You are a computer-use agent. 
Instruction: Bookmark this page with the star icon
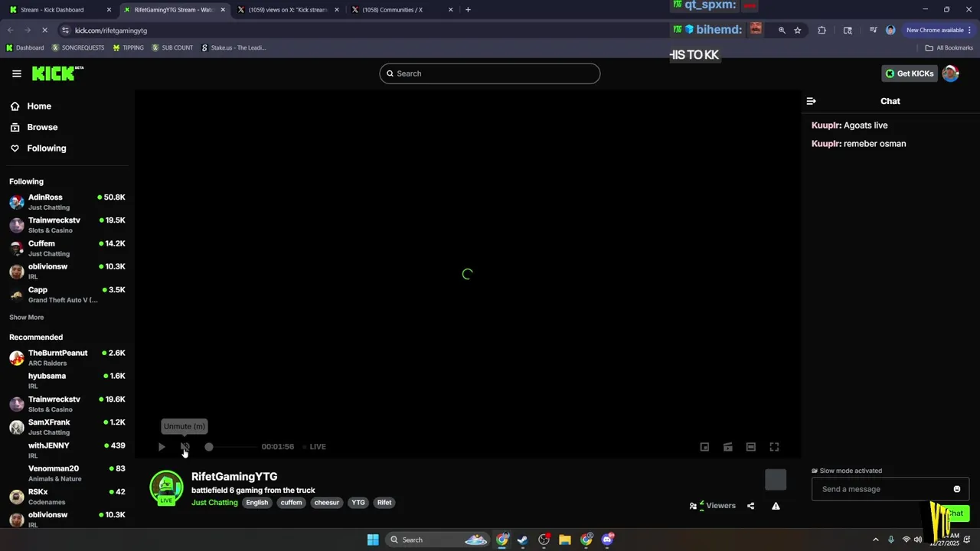click(798, 30)
